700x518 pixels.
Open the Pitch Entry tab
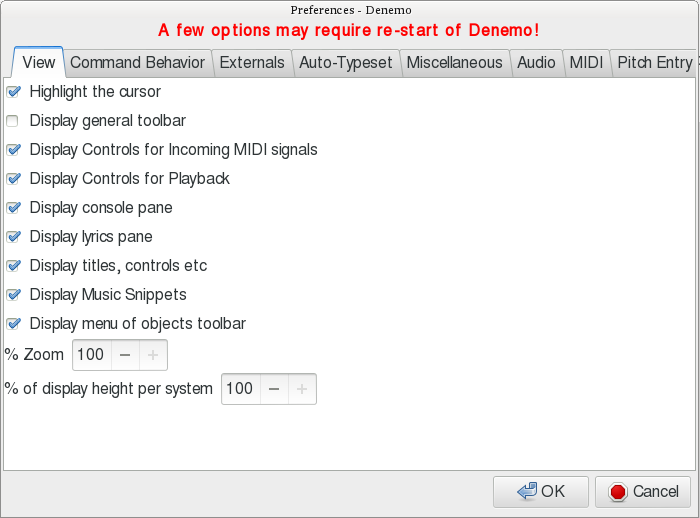654,62
